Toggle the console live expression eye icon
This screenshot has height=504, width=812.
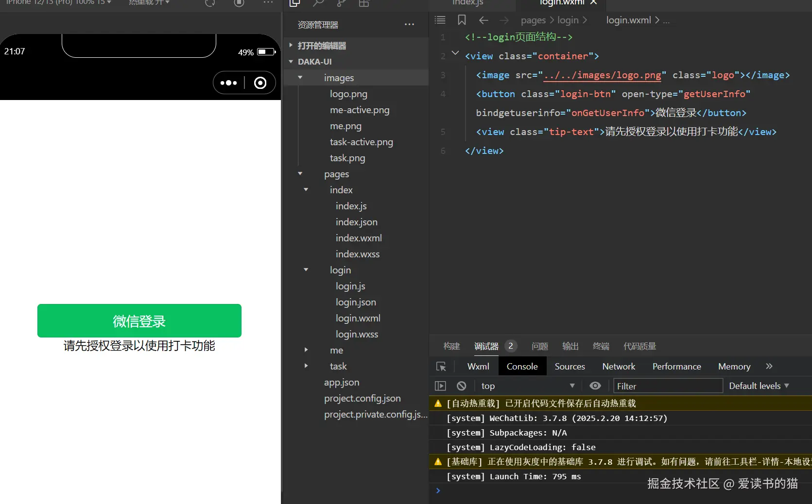pyautogui.click(x=595, y=386)
